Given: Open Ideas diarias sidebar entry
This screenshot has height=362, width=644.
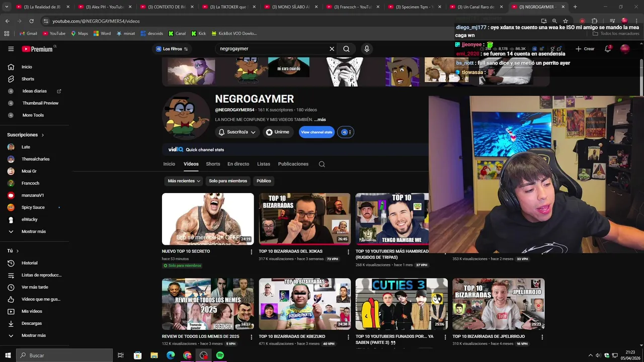Looking at the screenshot, I should [x=35, y=91].
